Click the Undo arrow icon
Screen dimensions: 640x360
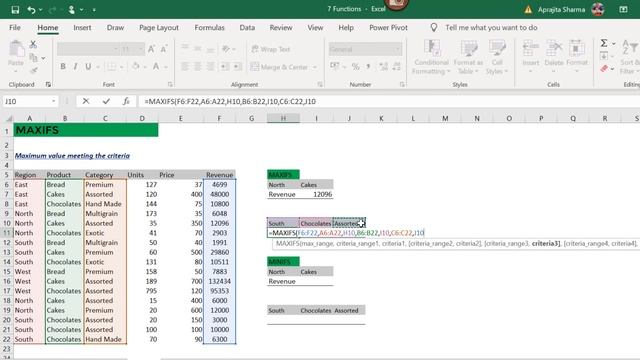pyautogui.click(x=31, y=9)
